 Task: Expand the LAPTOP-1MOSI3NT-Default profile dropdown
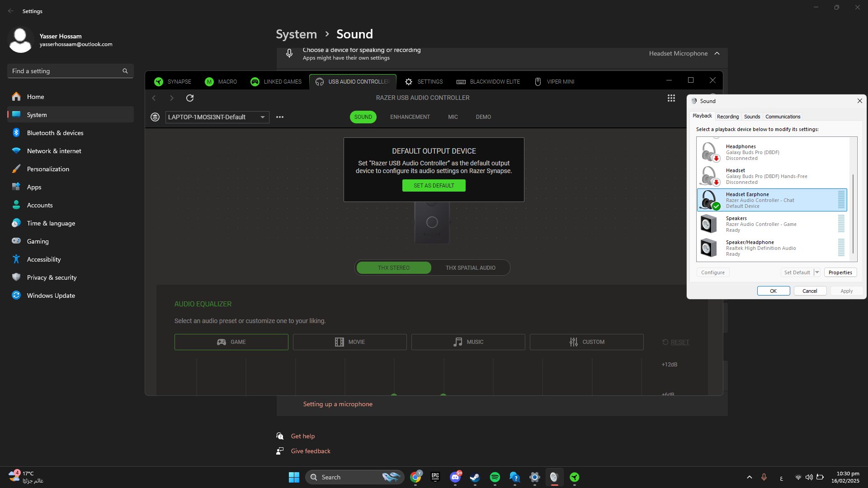(217, 117)
